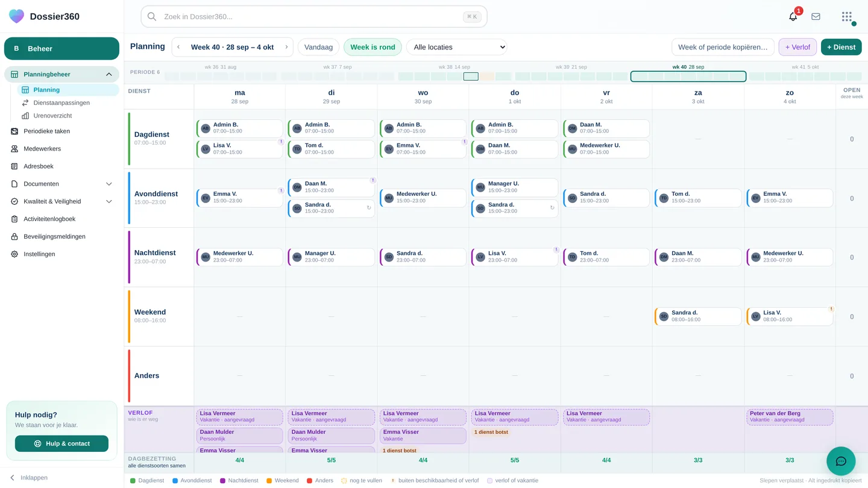The width and height of the screenshot is (868, 488).
Task: Click the Dossier360 heart logo
Action: (17, 16)
